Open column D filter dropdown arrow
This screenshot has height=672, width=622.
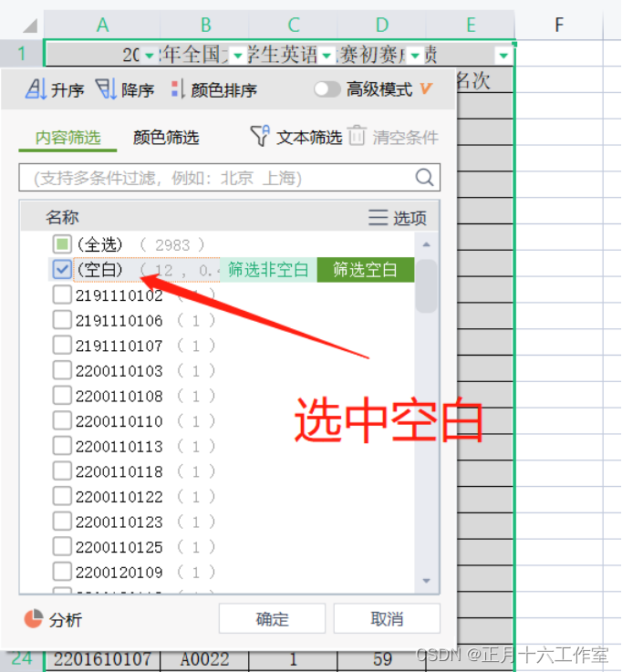(x=415, y=56)
